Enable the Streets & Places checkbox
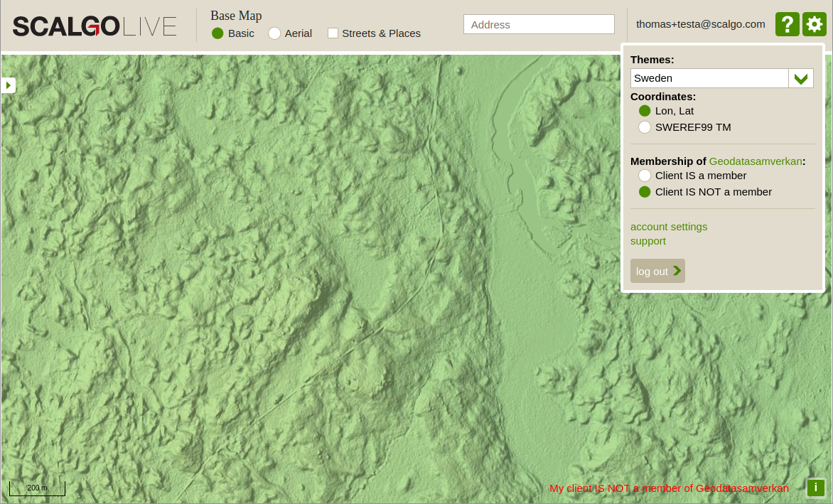 pyautogui.click(x=333, y=33)
